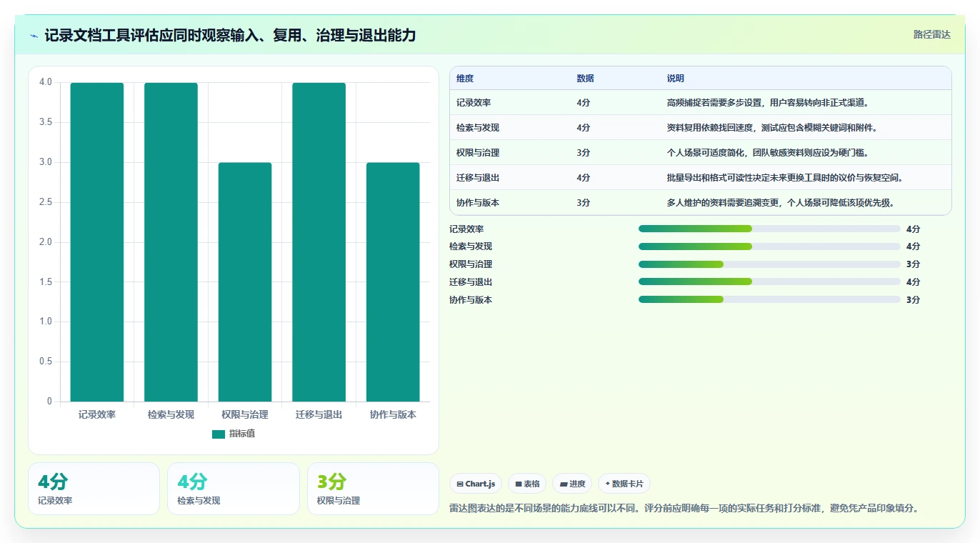Click the 迁移与退出 progress bar
Image resolution: width=980 pixels, height=543 pixels.
click(x=769, y=282)
